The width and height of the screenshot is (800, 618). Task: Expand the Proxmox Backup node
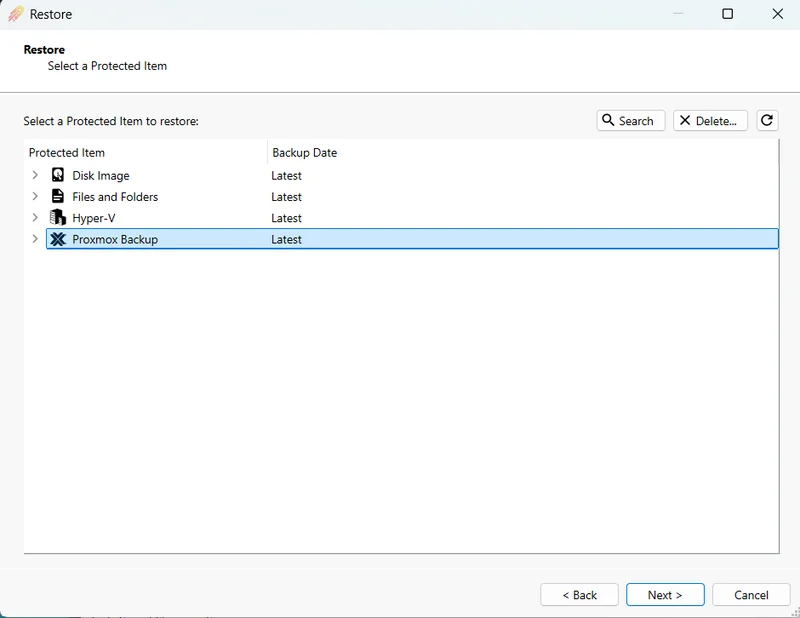pyautogui.click(x=35, y=239)
